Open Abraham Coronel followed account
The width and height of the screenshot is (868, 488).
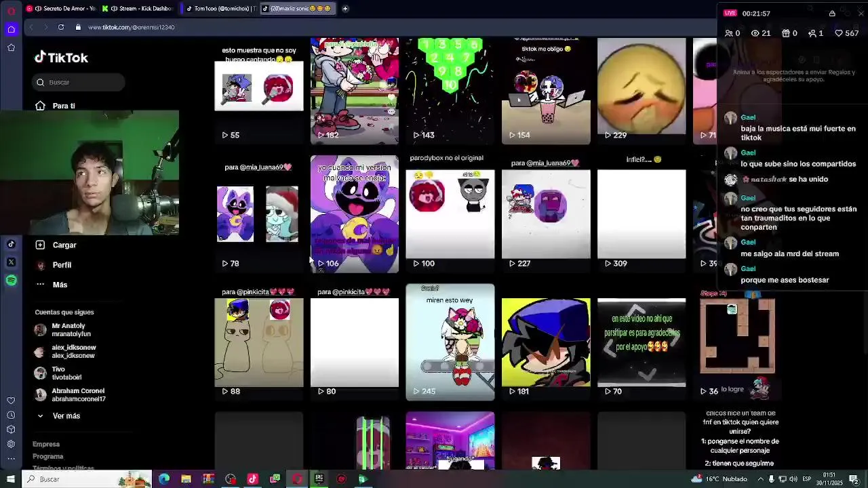click(71, 395)
